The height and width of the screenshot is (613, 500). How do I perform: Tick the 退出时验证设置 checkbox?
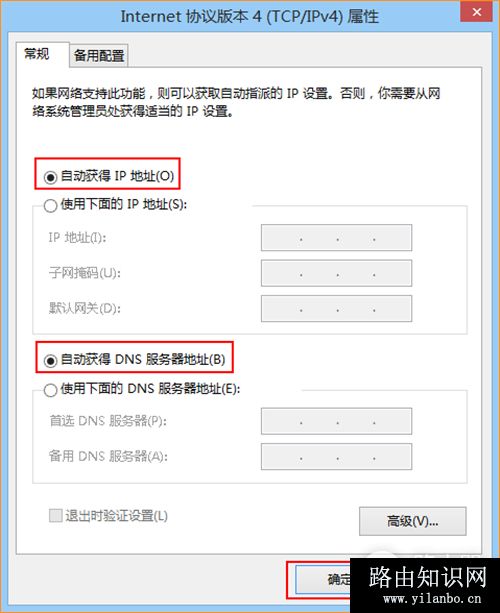pyautogui.click(x=56, y=515)
